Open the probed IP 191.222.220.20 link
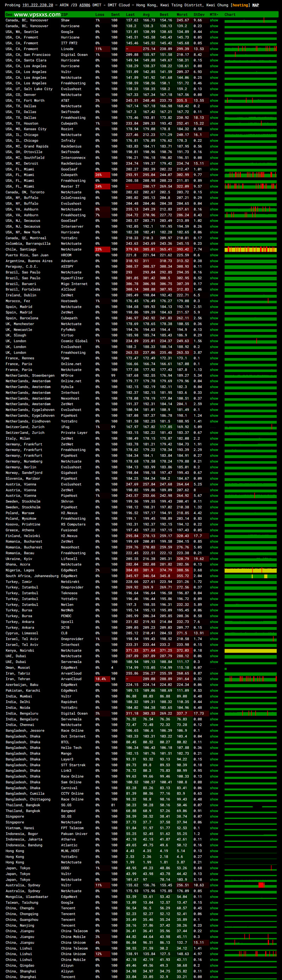 point(38,5)
